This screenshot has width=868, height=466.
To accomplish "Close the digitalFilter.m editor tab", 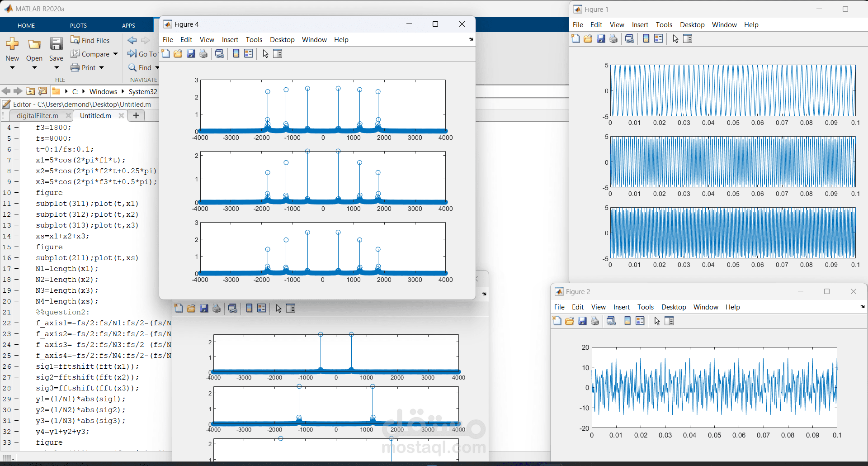I will (68, 115).
